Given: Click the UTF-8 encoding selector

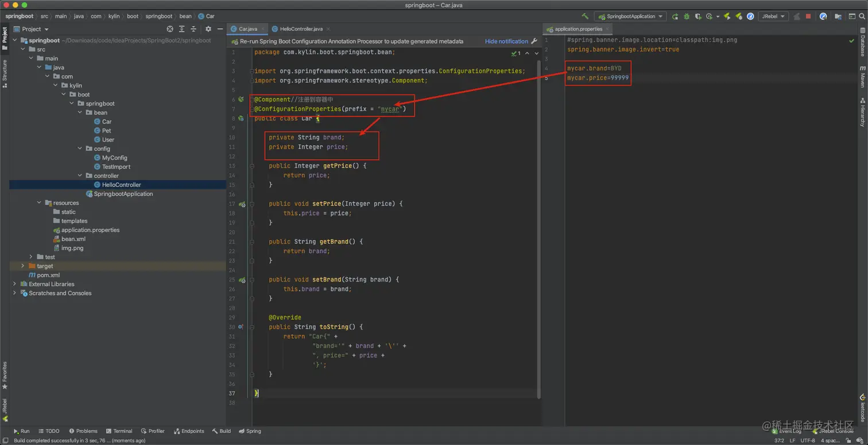Looking at the screenshot, I should point(808,441).
